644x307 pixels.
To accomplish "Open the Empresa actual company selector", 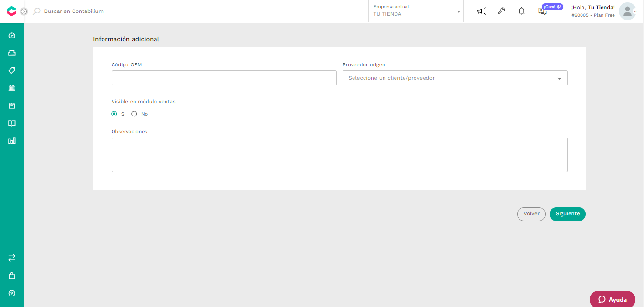I will 416,11.
